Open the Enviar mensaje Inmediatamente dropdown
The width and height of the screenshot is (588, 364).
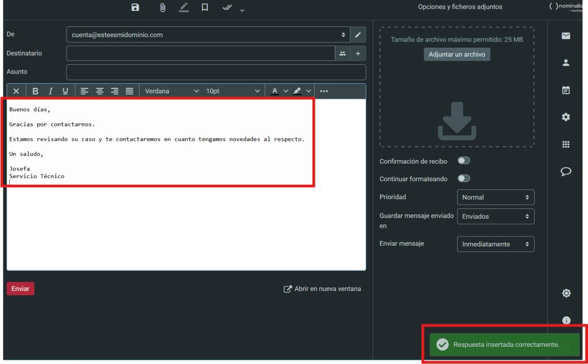496,244
